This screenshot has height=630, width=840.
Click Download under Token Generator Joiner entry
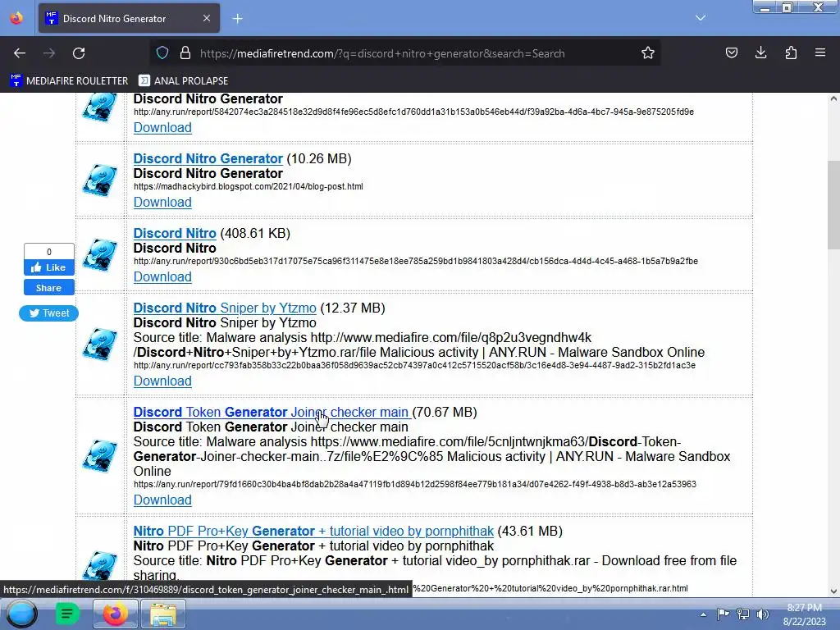pyautogui.click(x=162, y=500)
